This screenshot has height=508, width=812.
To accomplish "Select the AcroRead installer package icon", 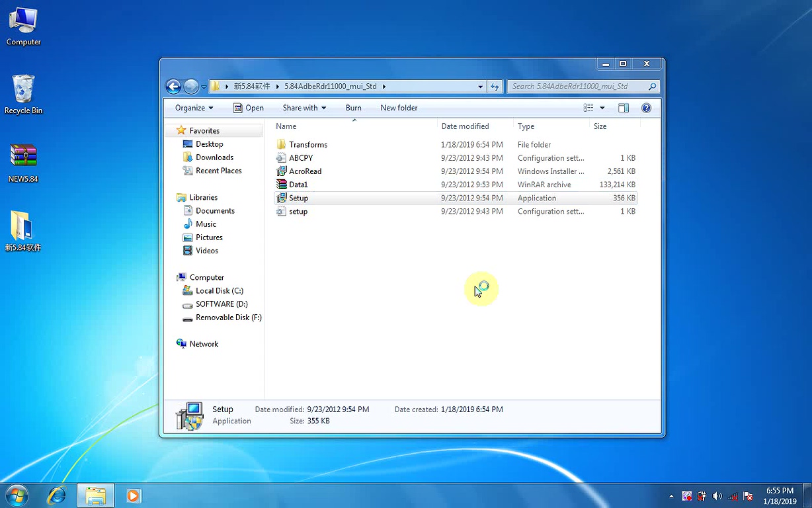I will point(282,171).
